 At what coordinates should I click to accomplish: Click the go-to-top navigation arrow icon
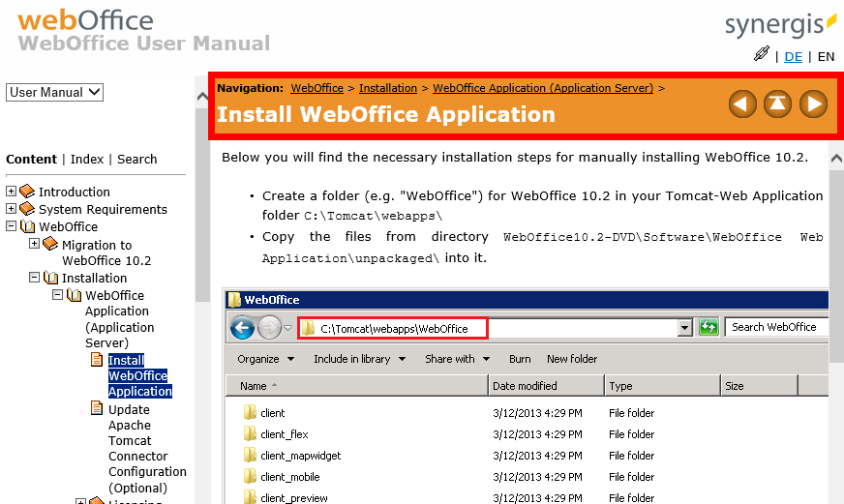click(777, 104)
